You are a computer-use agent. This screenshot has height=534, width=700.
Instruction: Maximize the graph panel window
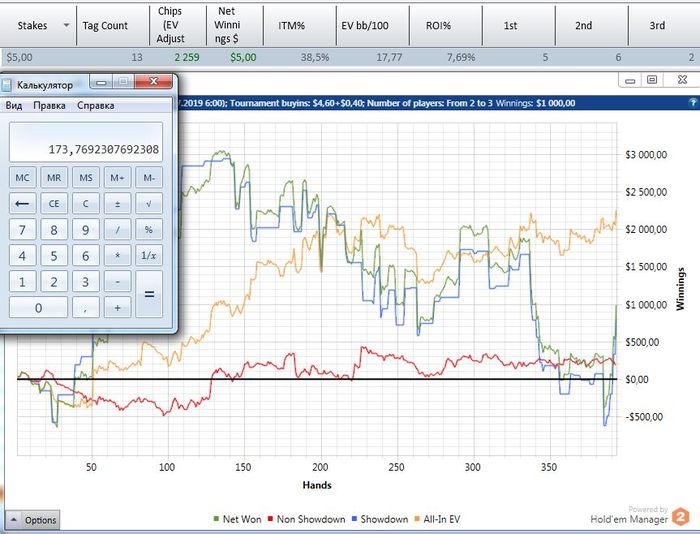click(x=652, y=80)
